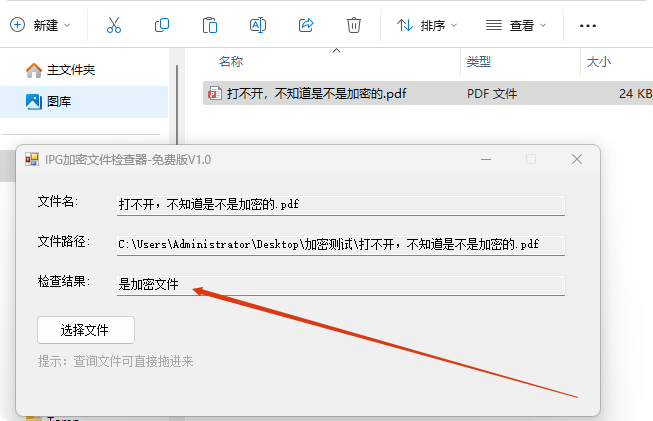The image size is (653, 421).
Task: Sort by the 名称 column header
Action: pyautogui.click(x=231, y=62)
